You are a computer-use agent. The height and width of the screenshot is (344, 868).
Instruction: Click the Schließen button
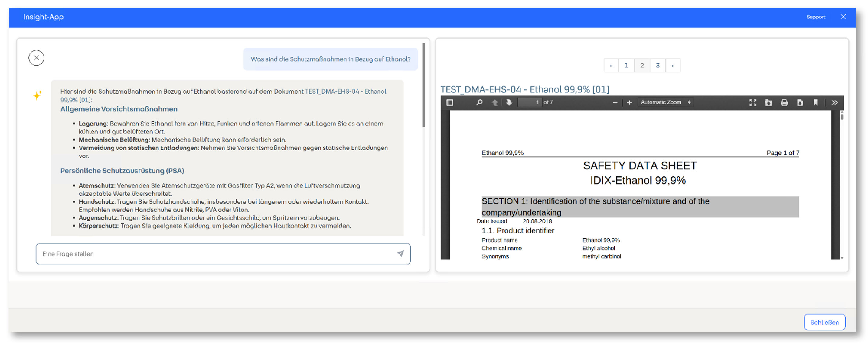(x=824, y=322)
